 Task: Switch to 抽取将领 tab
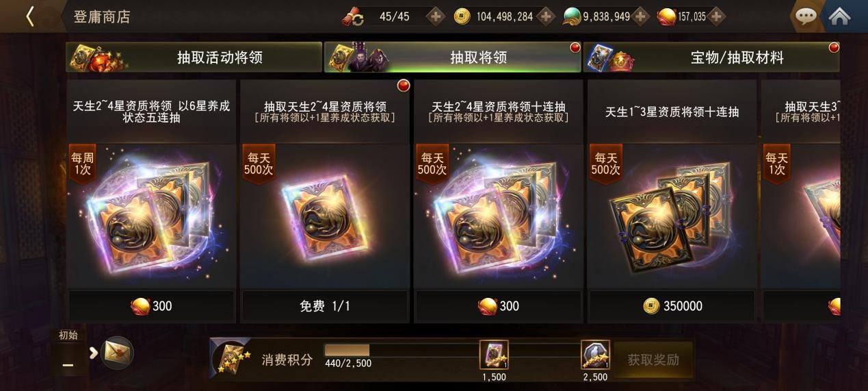452,58
